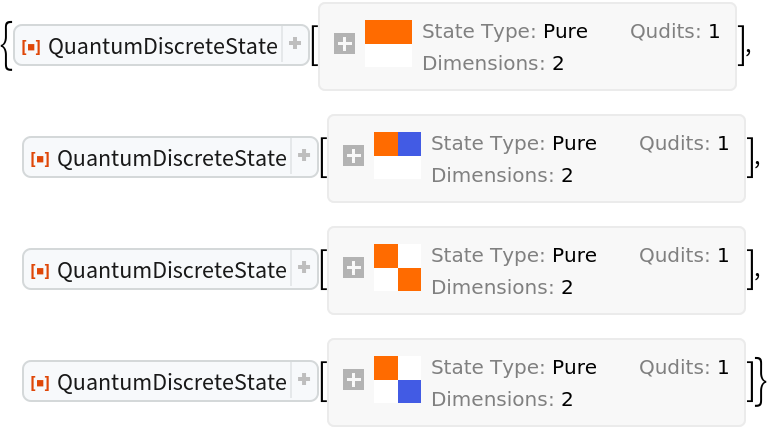Screen dimensions: 768x428
Task: Click the fourth QuantumDiscreteState resource function icon
Action: click(x=40, y=382)
